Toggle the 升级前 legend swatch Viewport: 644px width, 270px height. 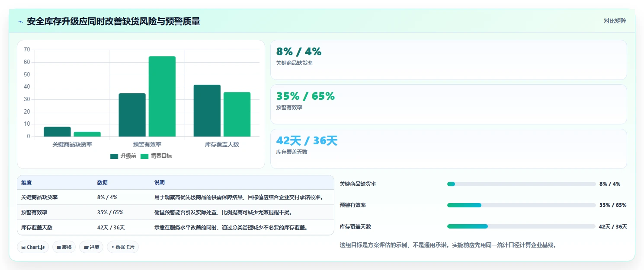[x=114, y=156]
